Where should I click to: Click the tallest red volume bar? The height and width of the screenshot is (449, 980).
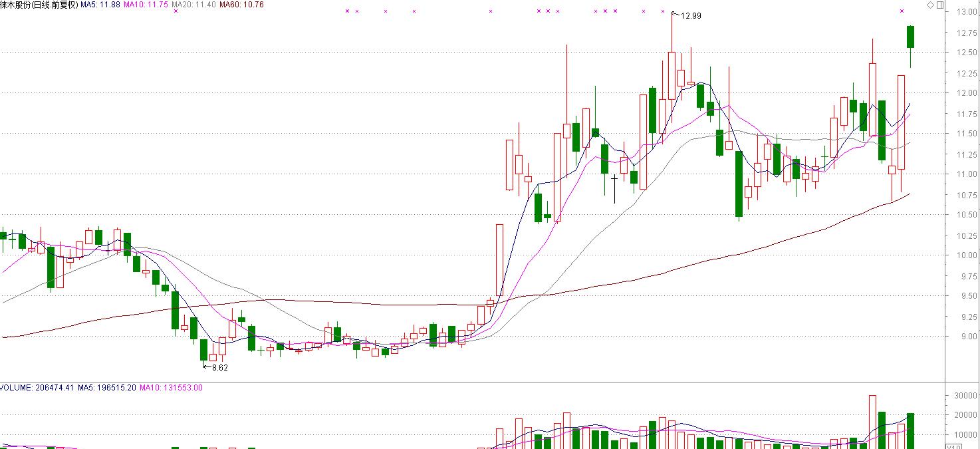[872, 422]
